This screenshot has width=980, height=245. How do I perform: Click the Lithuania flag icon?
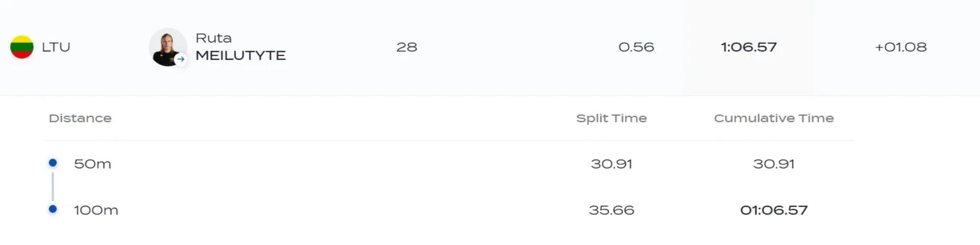pyautogui.click(x=22, y=47)
